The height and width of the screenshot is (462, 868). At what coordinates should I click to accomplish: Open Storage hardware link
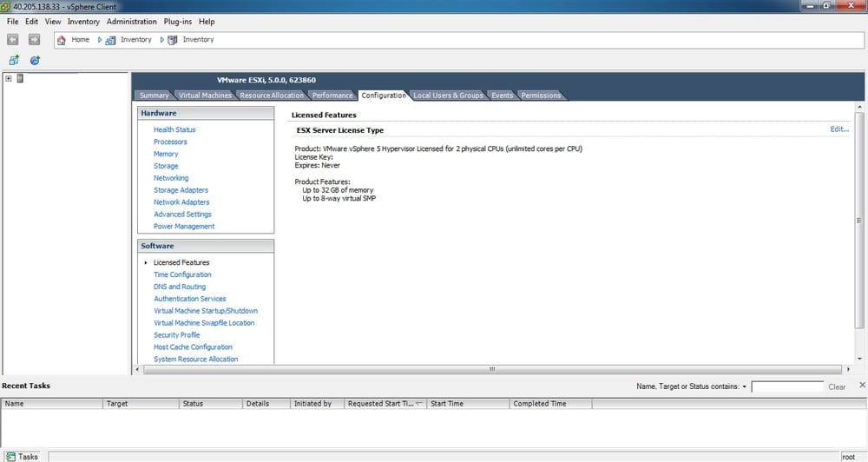click(x=166, y=166)
